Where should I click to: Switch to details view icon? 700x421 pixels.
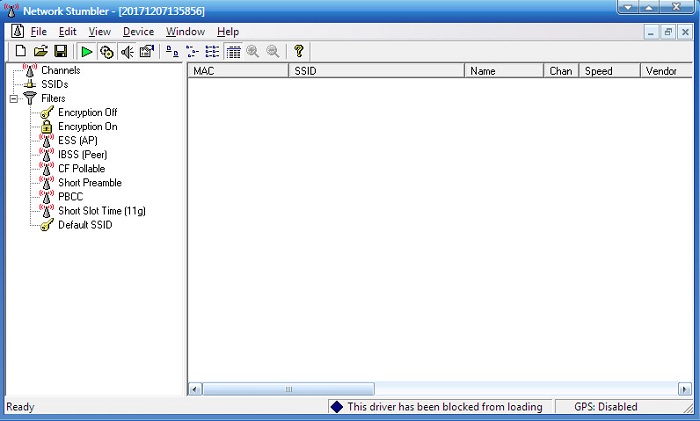[233, 52]
